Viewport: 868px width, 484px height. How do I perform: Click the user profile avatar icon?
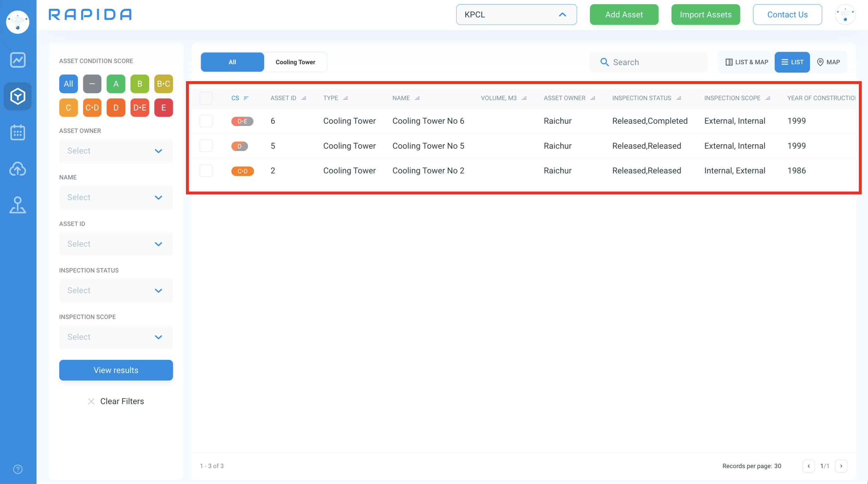pos(845,15)
